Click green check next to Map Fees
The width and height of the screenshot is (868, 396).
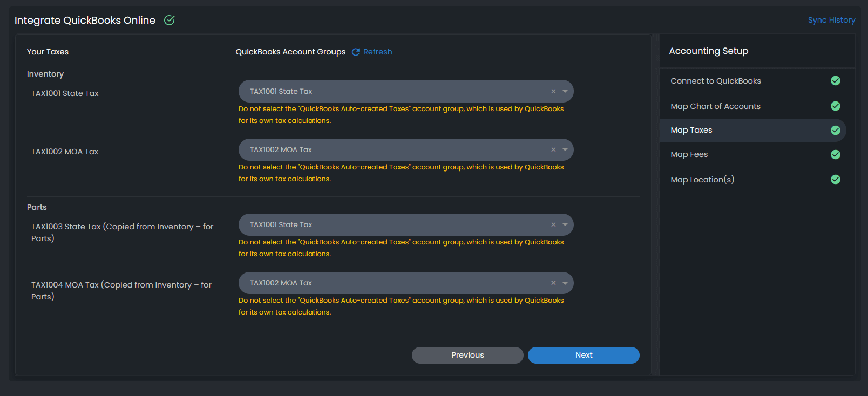pyautogui.click(x=836, y=154)
